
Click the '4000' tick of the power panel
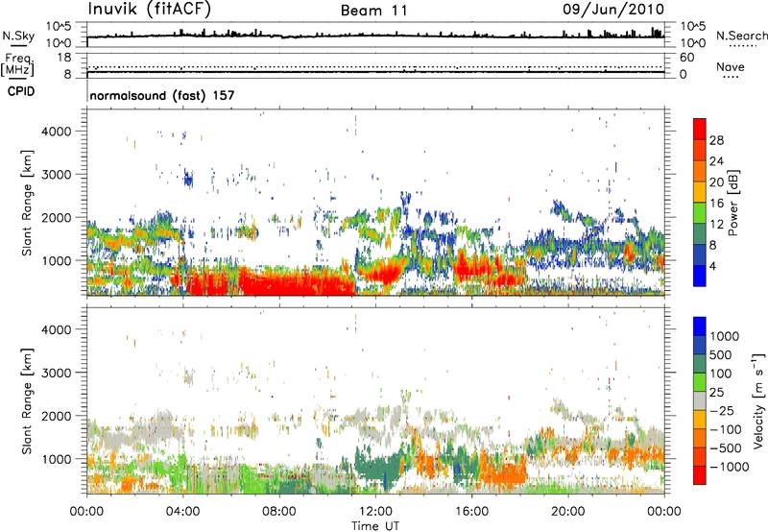(56, 132)
